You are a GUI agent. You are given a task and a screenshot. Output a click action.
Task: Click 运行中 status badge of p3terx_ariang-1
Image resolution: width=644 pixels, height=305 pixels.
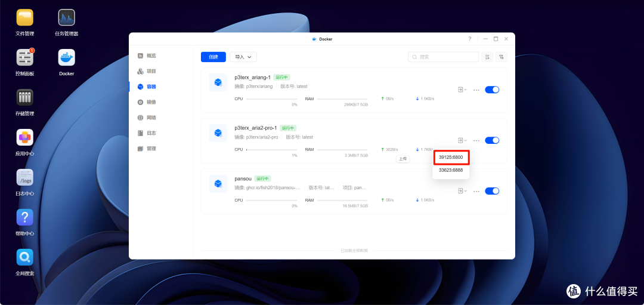coord(281,77)
